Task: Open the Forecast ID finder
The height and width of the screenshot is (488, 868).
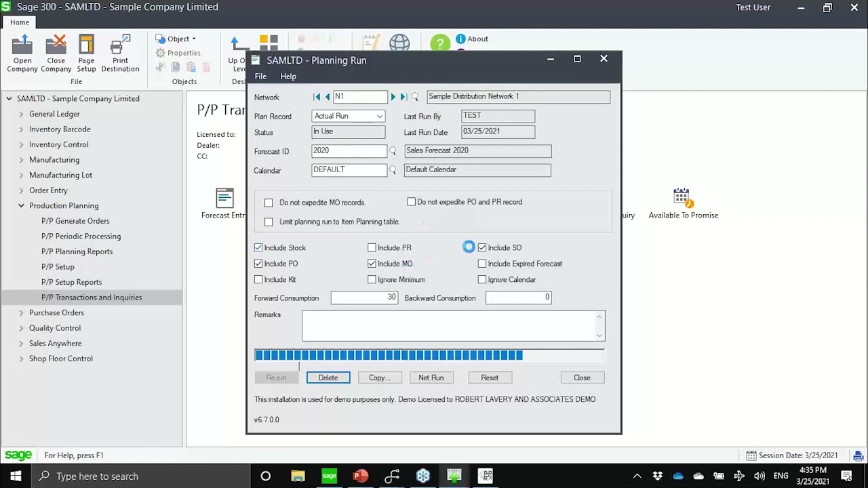Action: click(393, 151)
